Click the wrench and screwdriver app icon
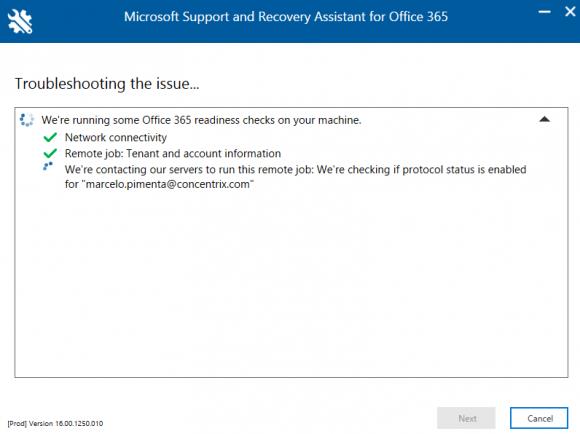Viewport: 580px width, 434px height. click(x=20, y=21)
